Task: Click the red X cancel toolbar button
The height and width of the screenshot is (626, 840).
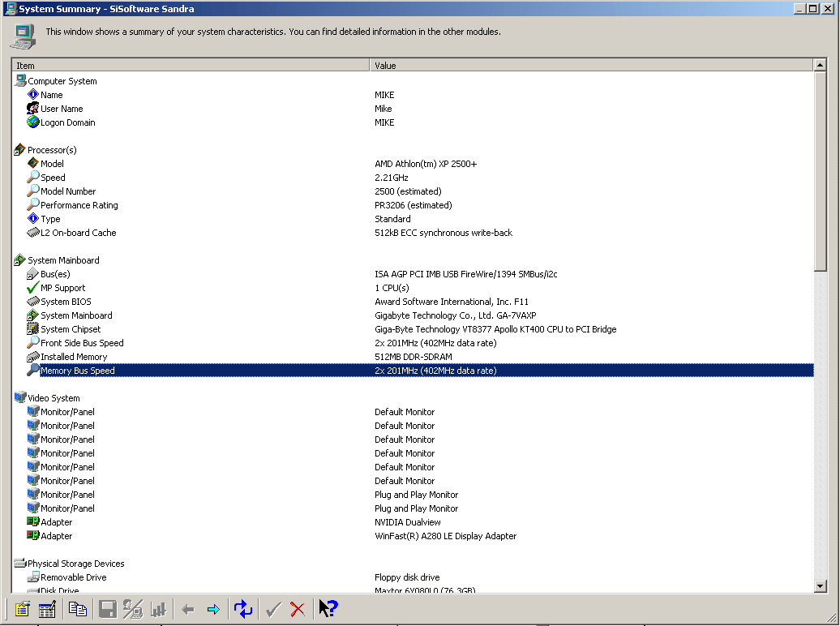Action: (298, 610)
